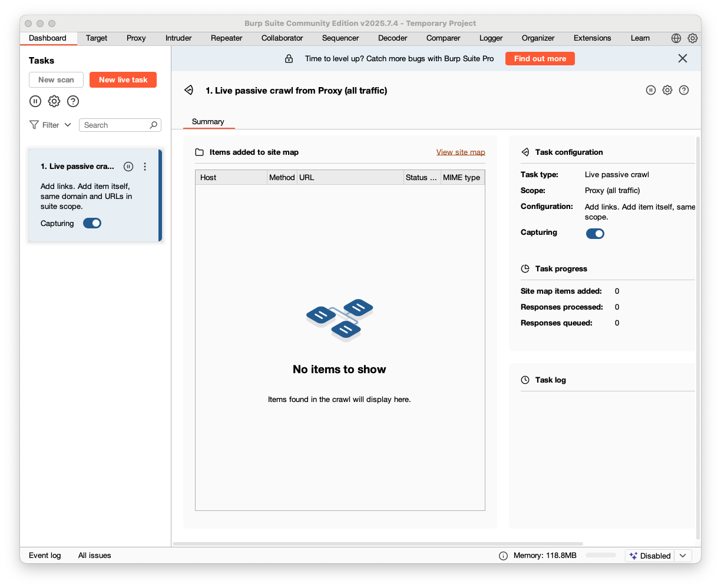Open task header help icon

684,90
